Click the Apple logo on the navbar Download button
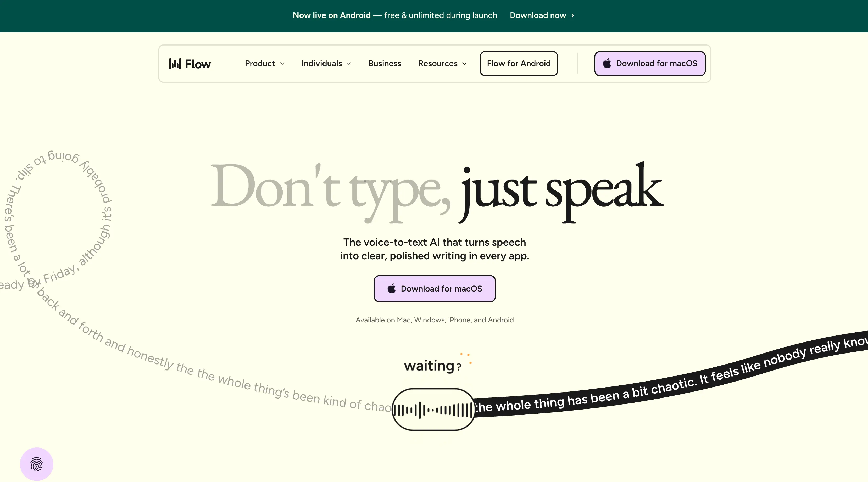Screen dimensions: 868x482 point(607,63)
